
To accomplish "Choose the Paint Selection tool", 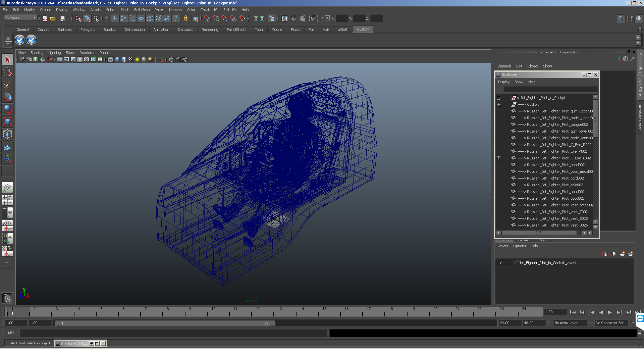I will pos(7,85).
